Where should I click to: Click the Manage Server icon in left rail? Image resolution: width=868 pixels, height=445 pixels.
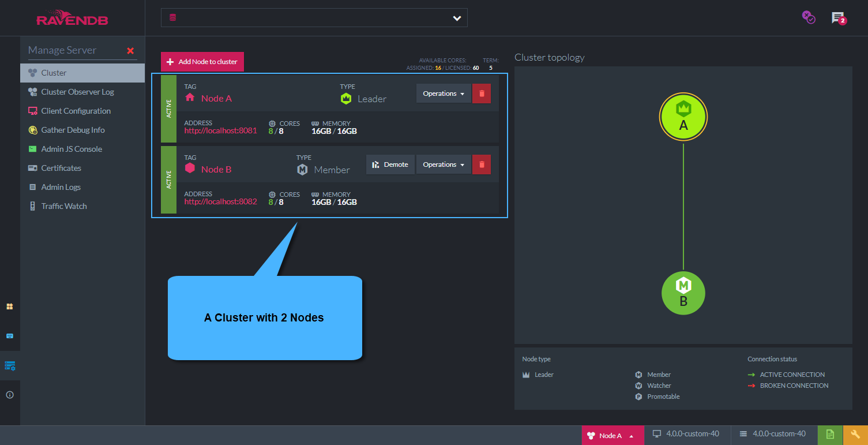(x=10, y=365)
